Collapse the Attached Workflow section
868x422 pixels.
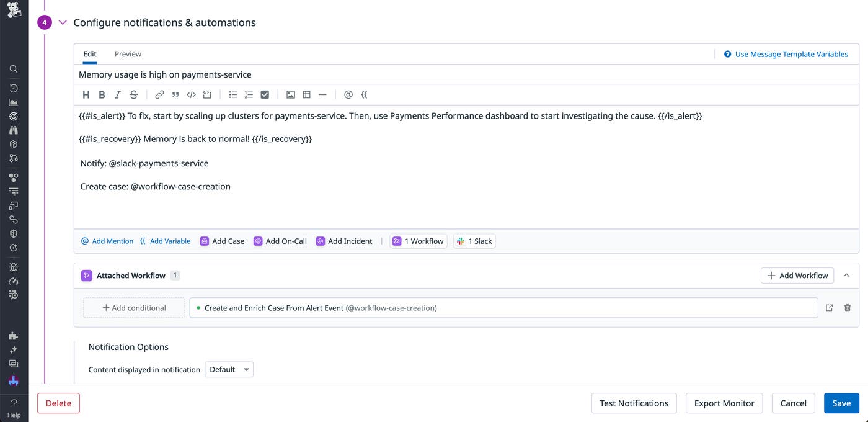[x=847, y=275]
